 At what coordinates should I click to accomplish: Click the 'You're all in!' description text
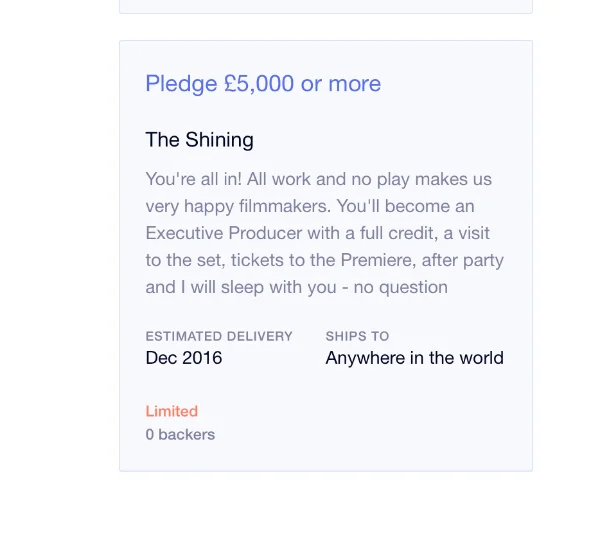194,179
